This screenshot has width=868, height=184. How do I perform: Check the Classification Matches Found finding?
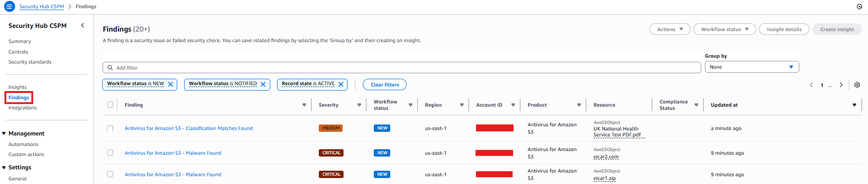110,128
